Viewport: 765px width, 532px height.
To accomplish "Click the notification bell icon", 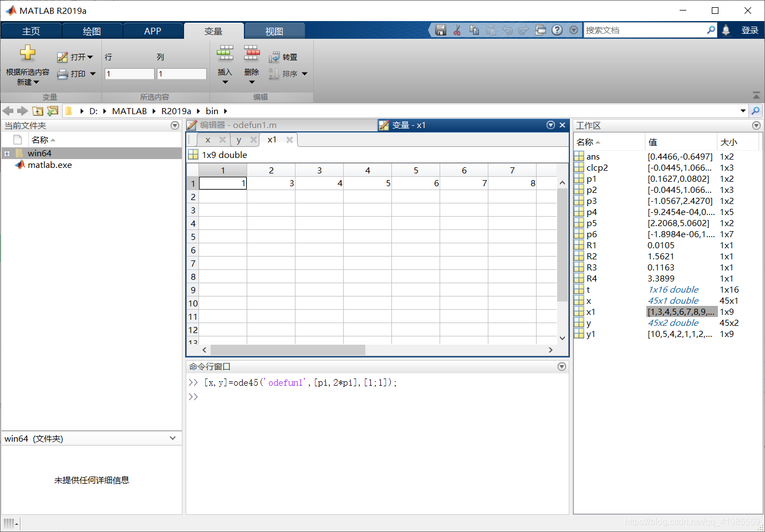I will click(x=726, y=30).
